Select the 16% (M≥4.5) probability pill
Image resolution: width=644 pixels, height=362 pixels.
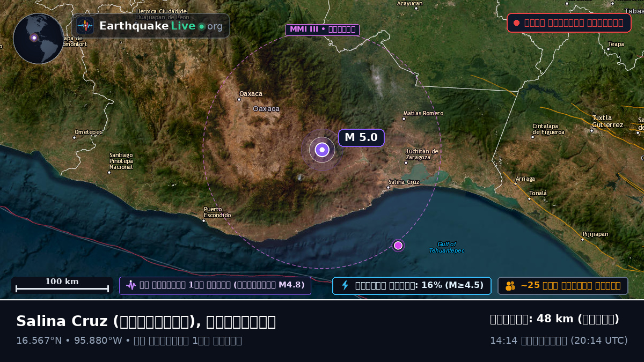(x=412, y=285)
